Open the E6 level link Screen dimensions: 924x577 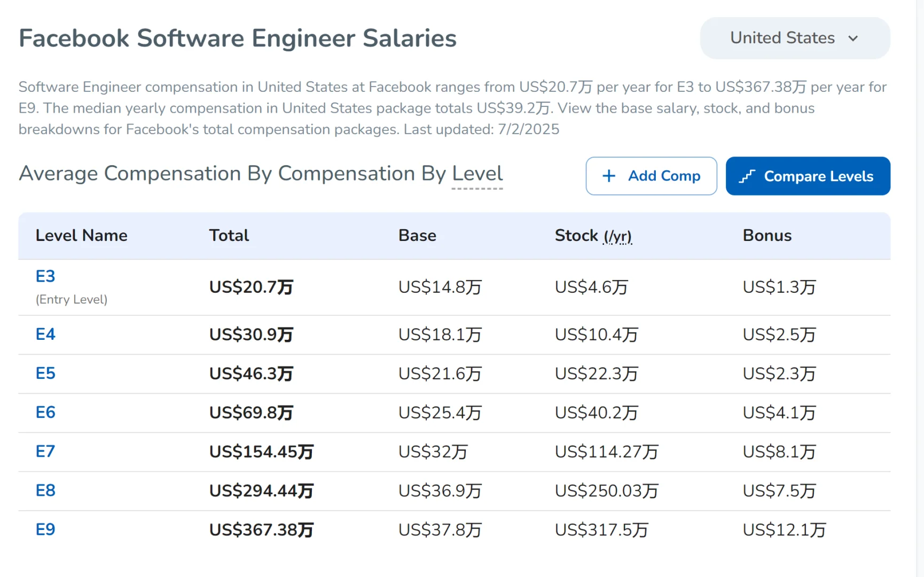(x=45, y=412)
